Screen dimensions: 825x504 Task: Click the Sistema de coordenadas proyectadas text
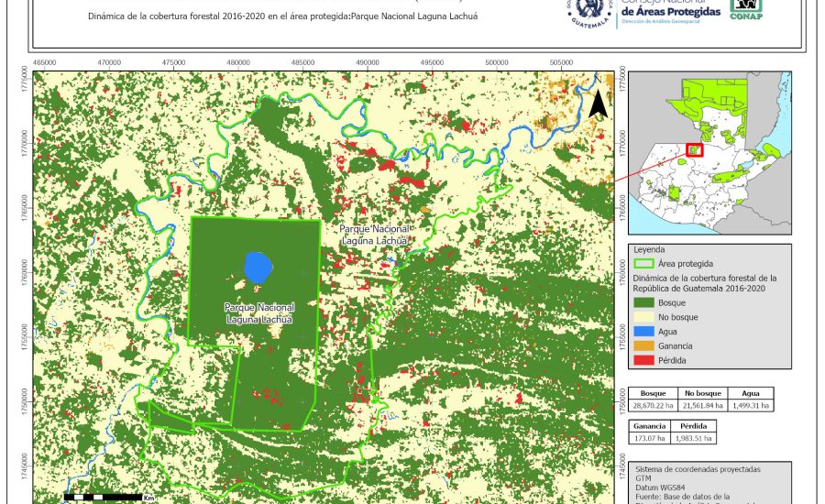697,468
